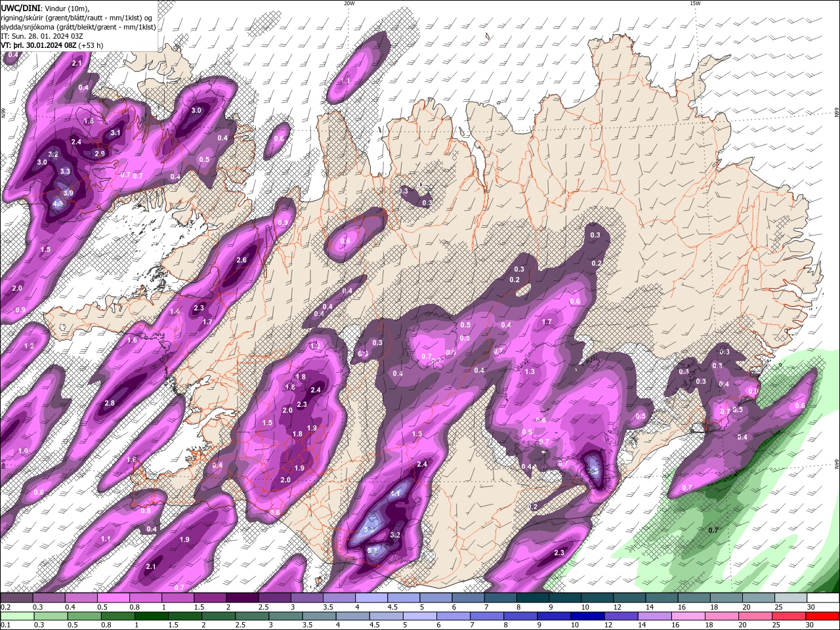Image resolution: width=840 pixels, height=630 pixels.
Task: Click the "20W" longitude label
Action: [349, 3]
